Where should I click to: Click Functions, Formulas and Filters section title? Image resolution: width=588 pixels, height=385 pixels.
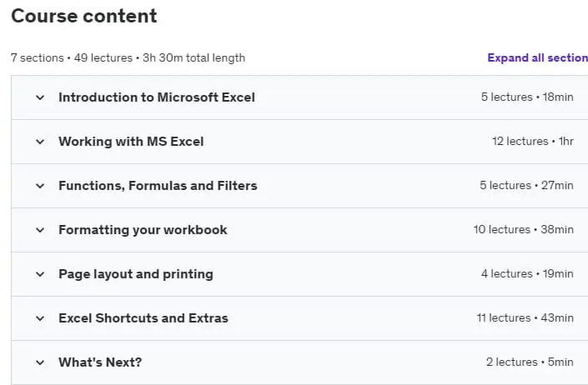[x=158, y=186]
